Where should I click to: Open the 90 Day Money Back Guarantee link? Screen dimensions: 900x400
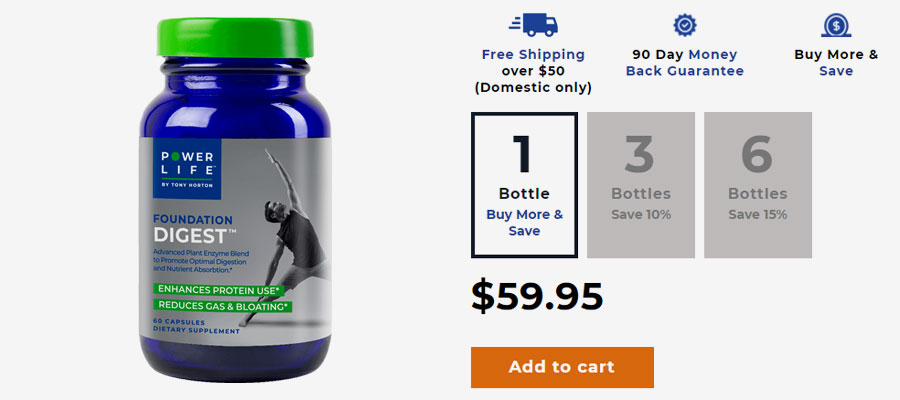(x=685, y=63)
